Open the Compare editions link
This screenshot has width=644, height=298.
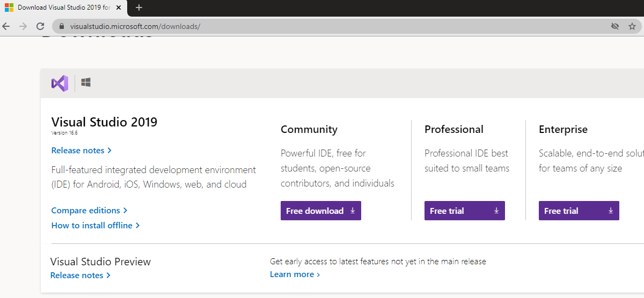click(x=89, y=211)
